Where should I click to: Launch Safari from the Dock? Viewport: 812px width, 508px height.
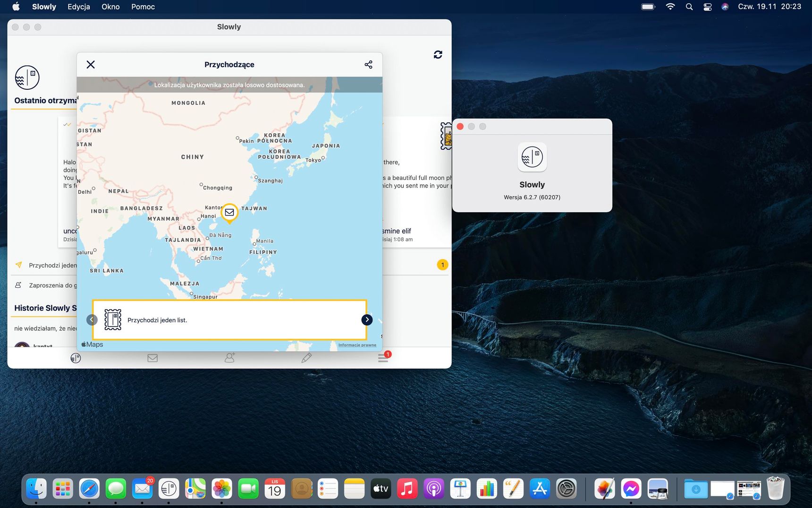point(89,489)
